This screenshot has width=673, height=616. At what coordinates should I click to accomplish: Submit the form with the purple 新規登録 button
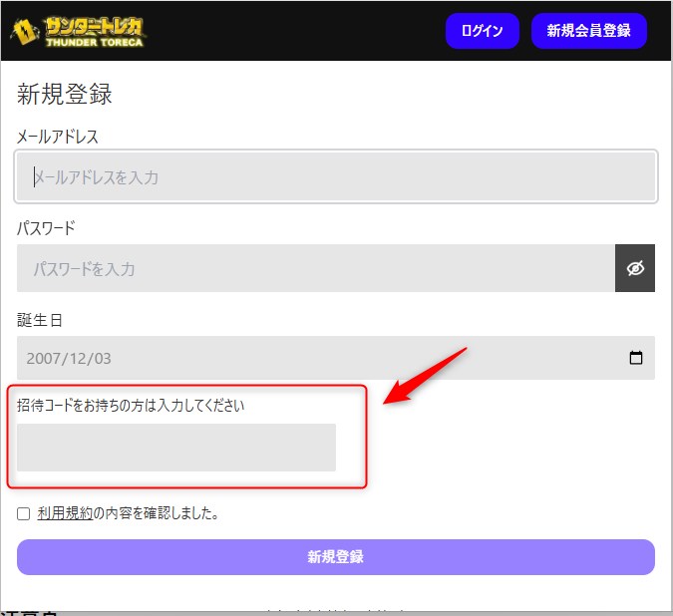pos(335,557)
